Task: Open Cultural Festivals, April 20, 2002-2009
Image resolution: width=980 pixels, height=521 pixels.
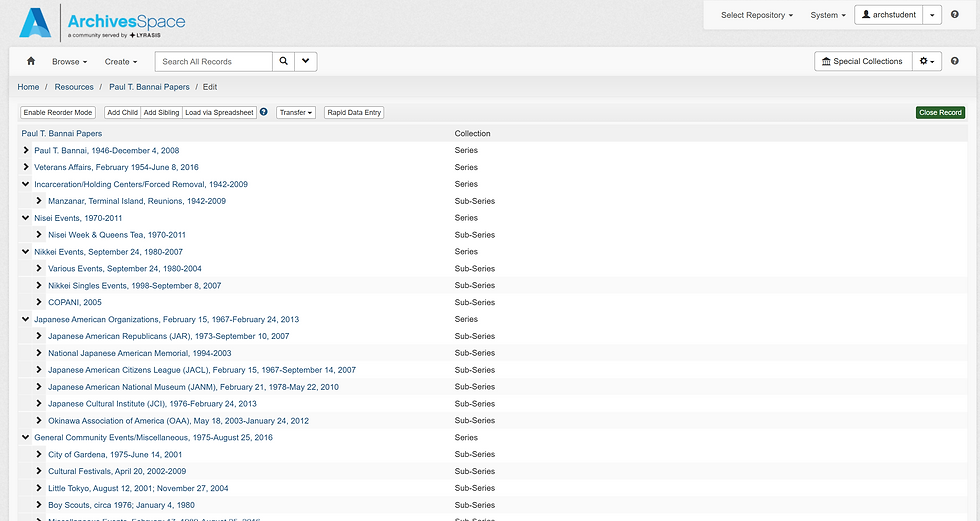Action: pos(117,471)
